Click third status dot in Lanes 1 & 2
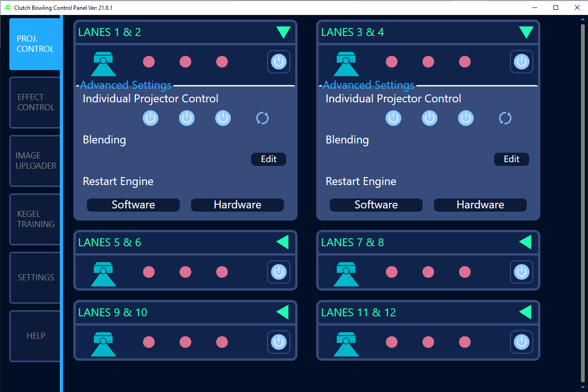The image size is (588, 392). click(222, 62)
